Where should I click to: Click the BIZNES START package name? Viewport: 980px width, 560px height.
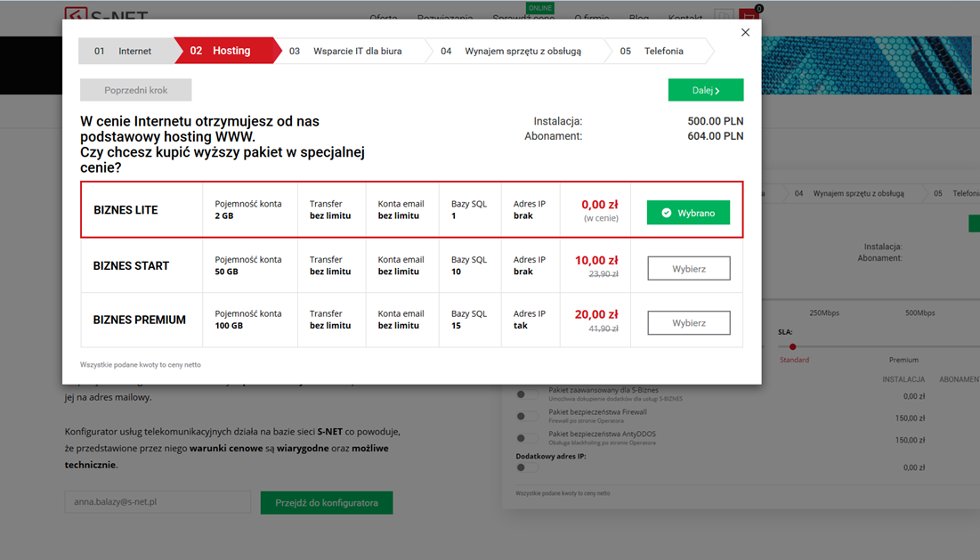coord(131,265)
